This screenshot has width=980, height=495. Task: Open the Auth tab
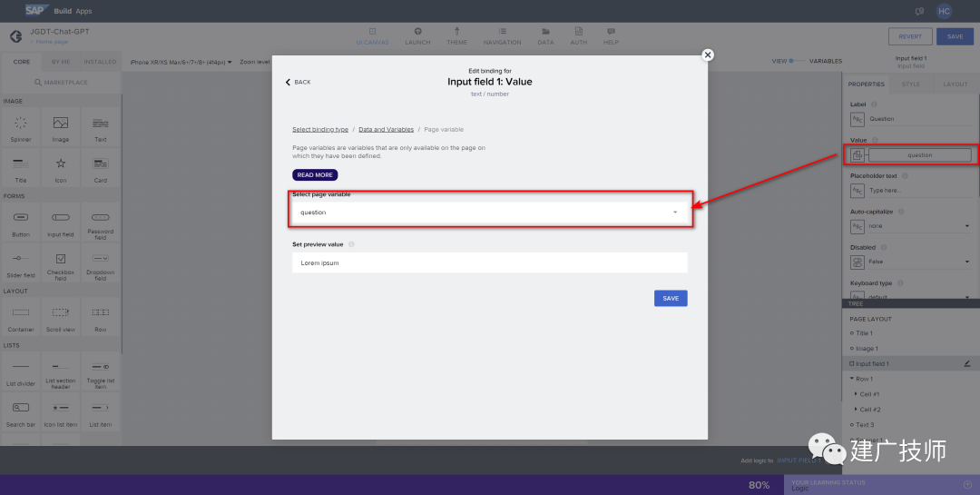tap(579, 36)
